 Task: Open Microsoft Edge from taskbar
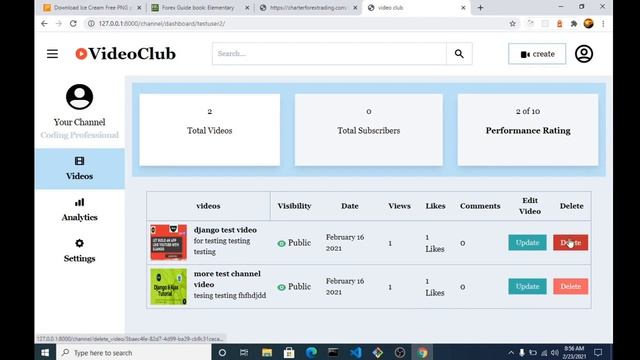click(x=311, y=352)
